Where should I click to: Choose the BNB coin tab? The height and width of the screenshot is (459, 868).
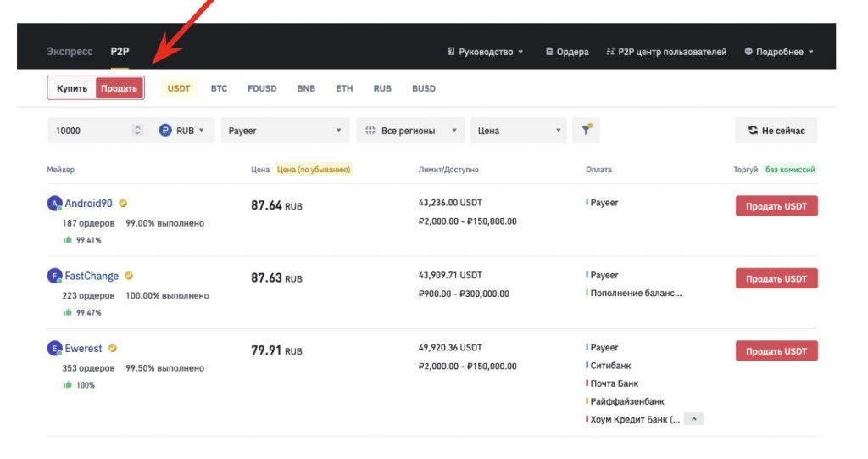click(306, 88)
